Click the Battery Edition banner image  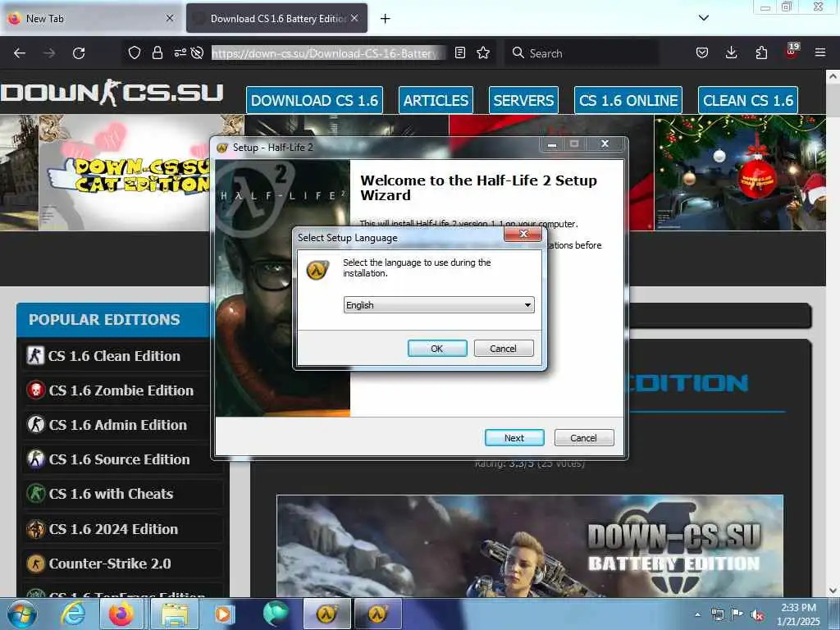530,546
